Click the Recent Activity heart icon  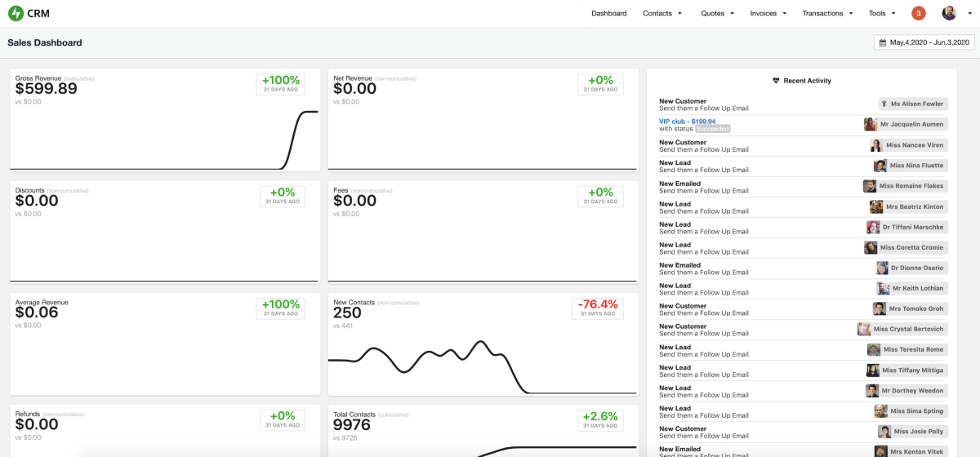tap(776, 81)
